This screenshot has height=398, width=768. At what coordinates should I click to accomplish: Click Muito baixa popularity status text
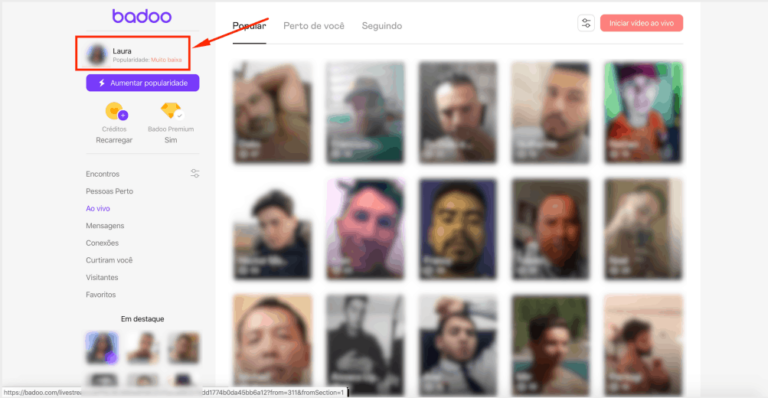[x=166, y=60]
